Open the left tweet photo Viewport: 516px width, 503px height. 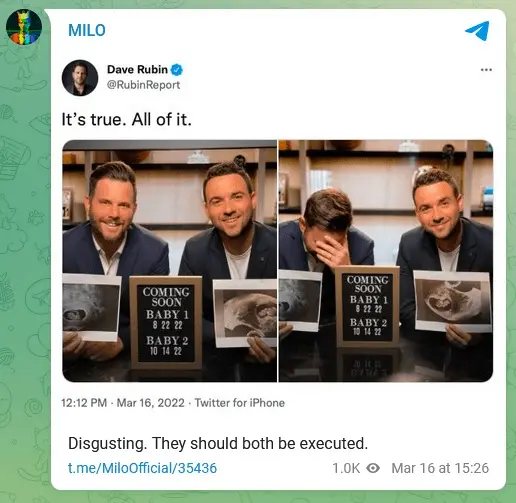[170, 261]
